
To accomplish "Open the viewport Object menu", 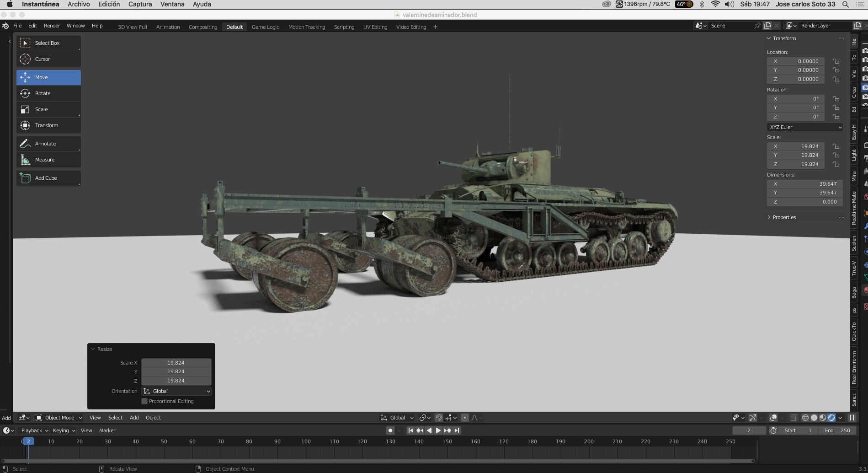I will click(x=153, y=418).
